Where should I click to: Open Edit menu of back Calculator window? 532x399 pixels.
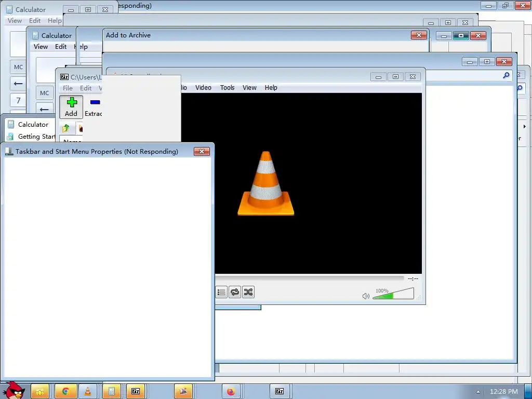(35, 21)
